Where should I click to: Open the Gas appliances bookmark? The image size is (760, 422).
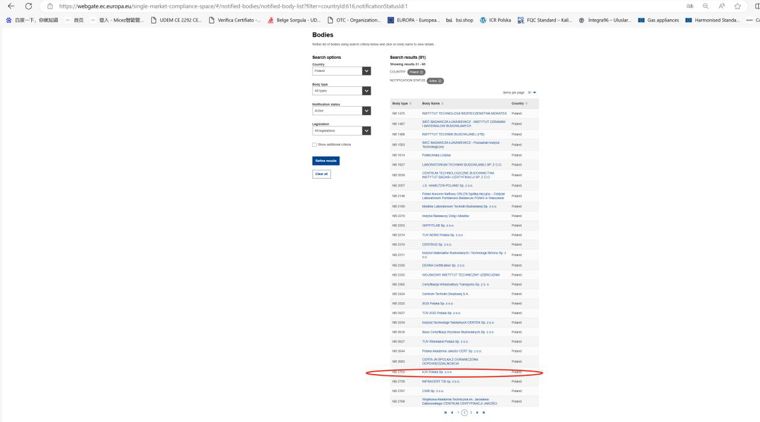click(658, 20)
